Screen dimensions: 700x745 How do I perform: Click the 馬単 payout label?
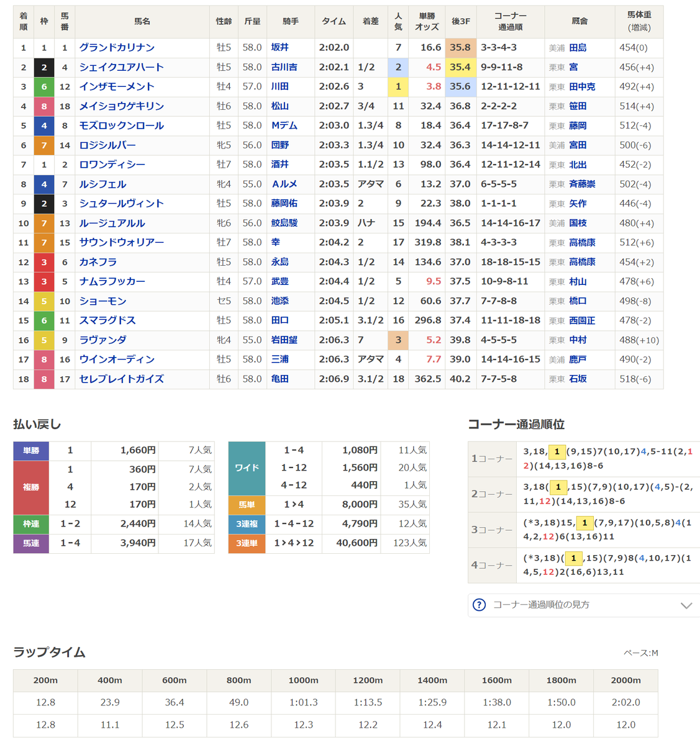coord(247,505)
